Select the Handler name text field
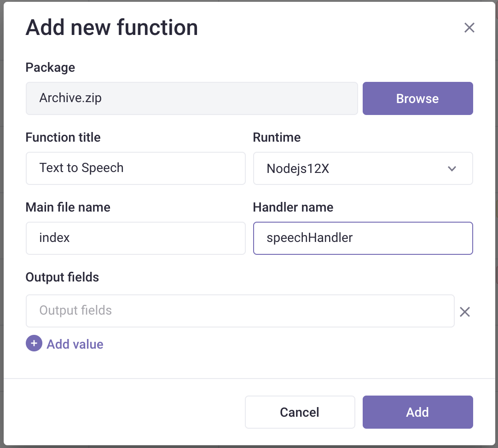498x448 pixels. (363, 238)
